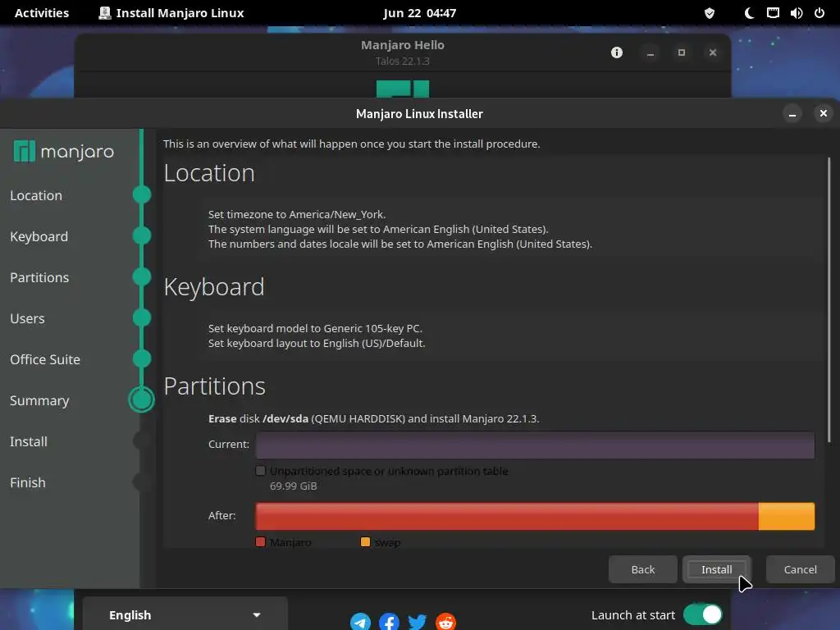This screenshot has width=840, height=630.
Task: Click the Install button in the installer
Action: coord(716,569)
